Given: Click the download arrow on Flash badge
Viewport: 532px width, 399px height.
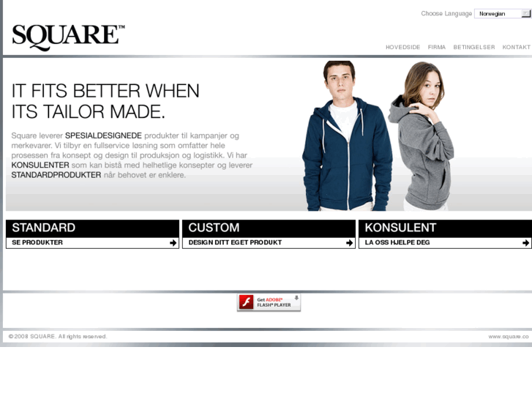Looking at the screenshot, I should pyautogui.click(x=296, y=298).
